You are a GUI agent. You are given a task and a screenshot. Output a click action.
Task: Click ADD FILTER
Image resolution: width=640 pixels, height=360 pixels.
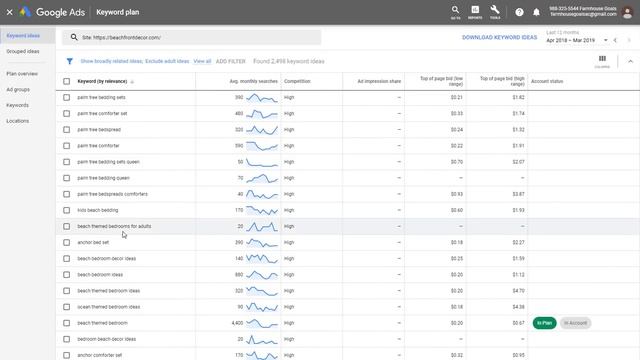click(x=231, y=61)
